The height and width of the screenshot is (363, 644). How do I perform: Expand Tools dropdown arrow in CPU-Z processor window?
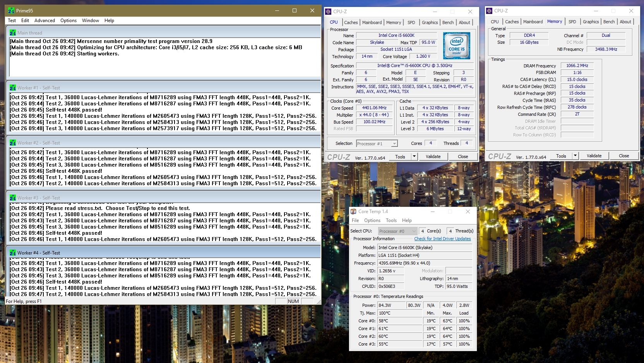[414, 157]
